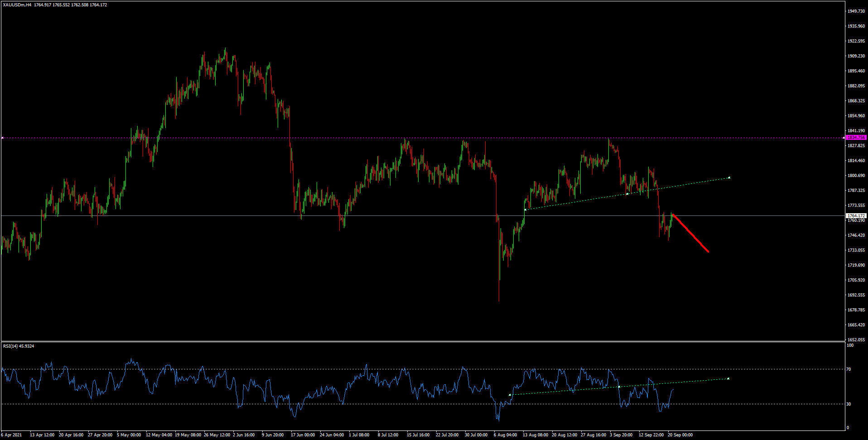Click the 12 May 04:00 time label

159,435
